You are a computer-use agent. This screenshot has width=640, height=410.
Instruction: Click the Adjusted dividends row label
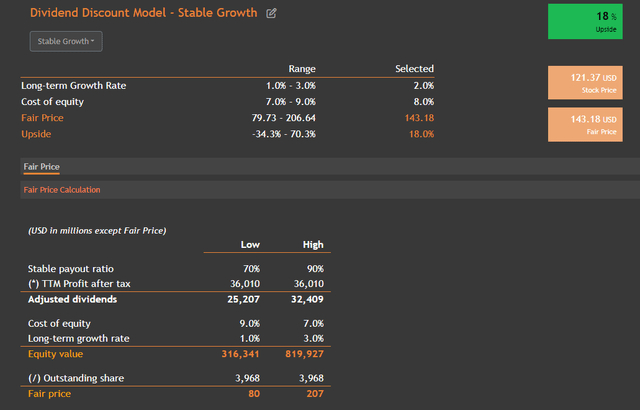73,299
